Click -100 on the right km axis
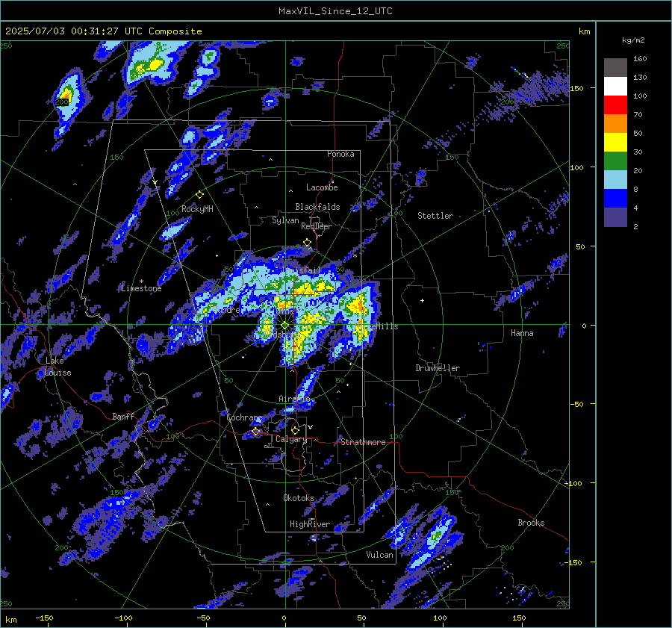672x628 pixels. pyautogui.click(x=573, y=483)
